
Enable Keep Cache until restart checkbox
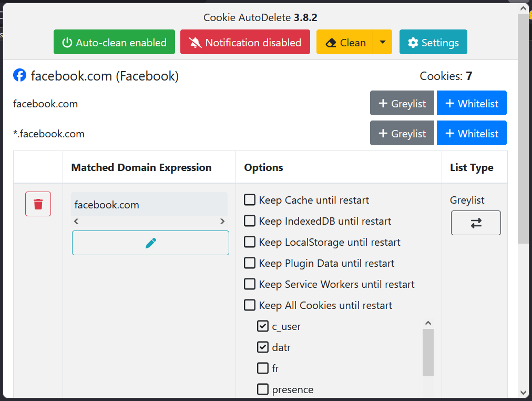click(x=250, y=200)
